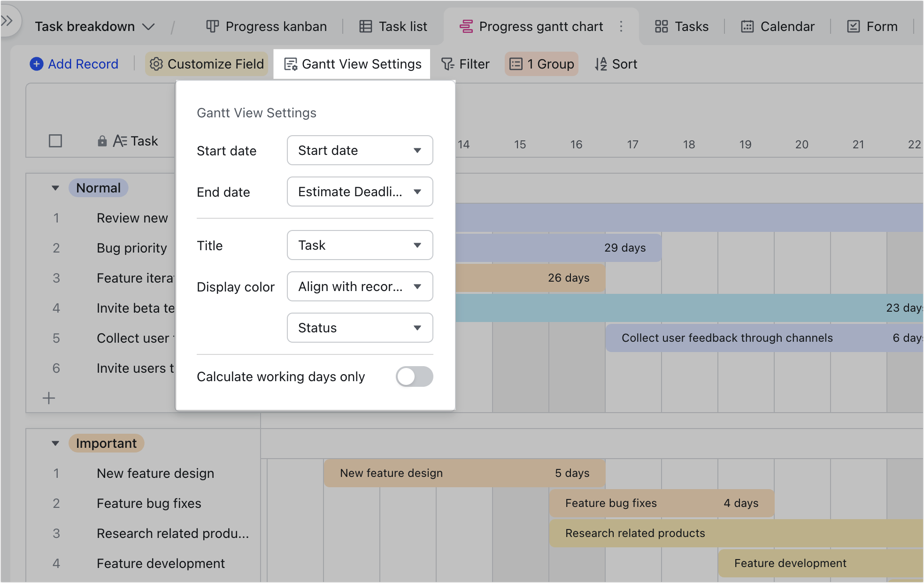The image size is (924, 583).
Task: Enable Calculate working days only toggle
Action: point(414,376)
